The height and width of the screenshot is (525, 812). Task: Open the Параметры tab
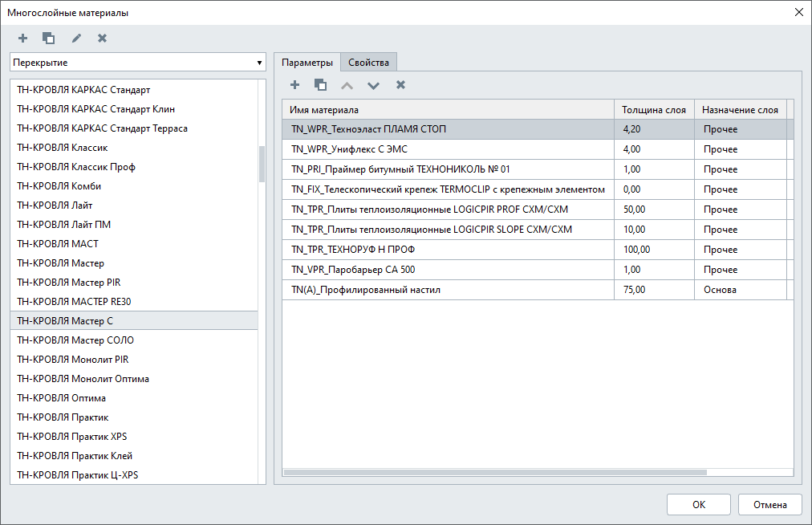click(x=307, y=63)
